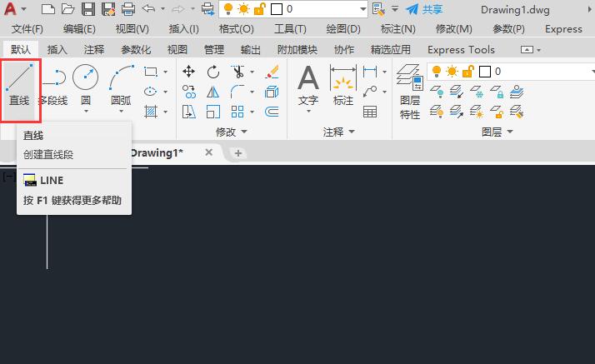Click the Stretch tool icon
The height and width of the screenshot is (364, 595).
coord(188,112)
